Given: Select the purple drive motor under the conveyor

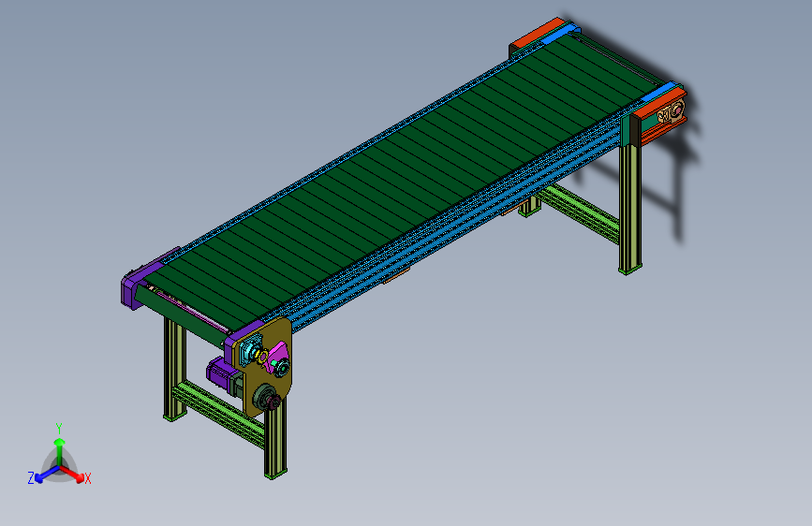Looking at the screenshot, I should (222, 374).
